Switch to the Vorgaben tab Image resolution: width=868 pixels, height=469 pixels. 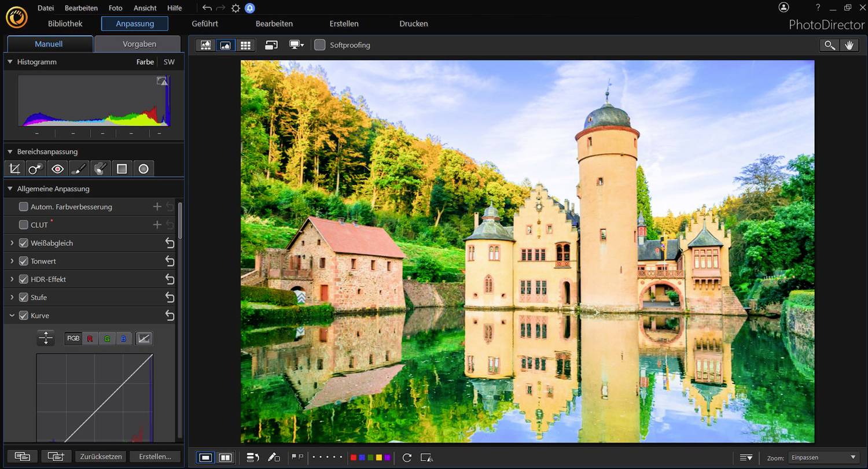pyautogui.click(x=138, y=43)
